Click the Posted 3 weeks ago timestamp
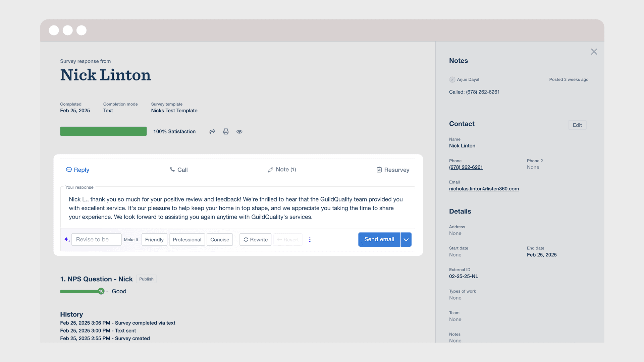Screen dimensions: 644x362 (x=569, y=79)
